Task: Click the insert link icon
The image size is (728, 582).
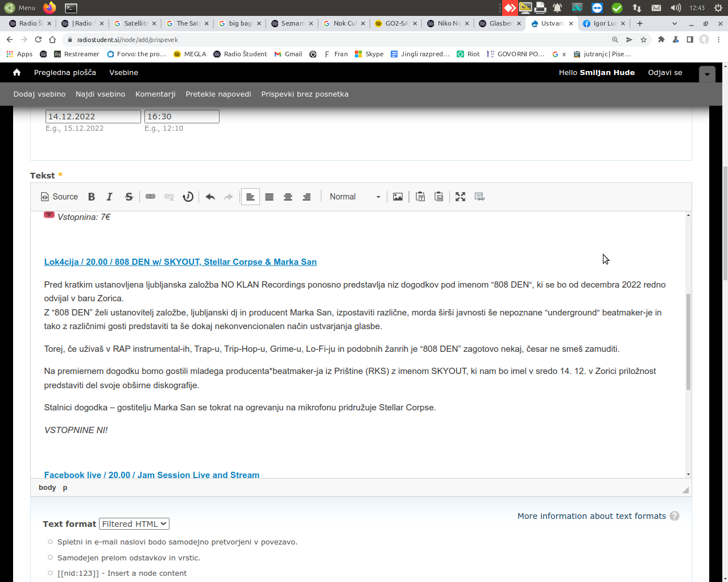Action: click(150, 197)
